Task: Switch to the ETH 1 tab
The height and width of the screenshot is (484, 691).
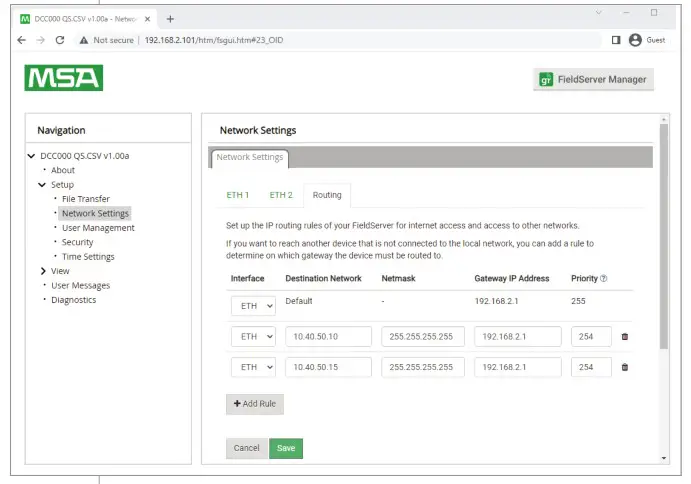Action: click(238, 195)
